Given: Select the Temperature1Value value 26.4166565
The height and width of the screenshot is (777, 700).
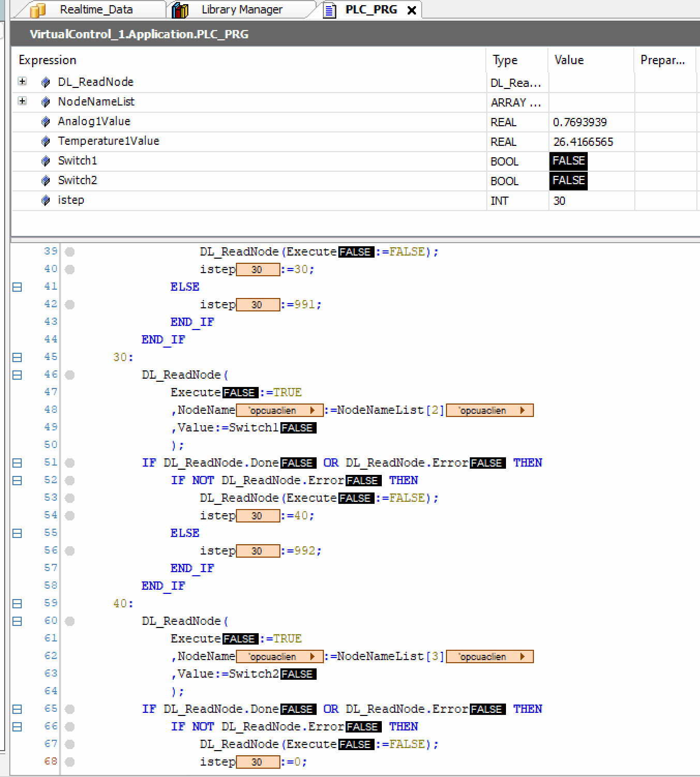Looking at the screenshot, I should tap(583, 142).
